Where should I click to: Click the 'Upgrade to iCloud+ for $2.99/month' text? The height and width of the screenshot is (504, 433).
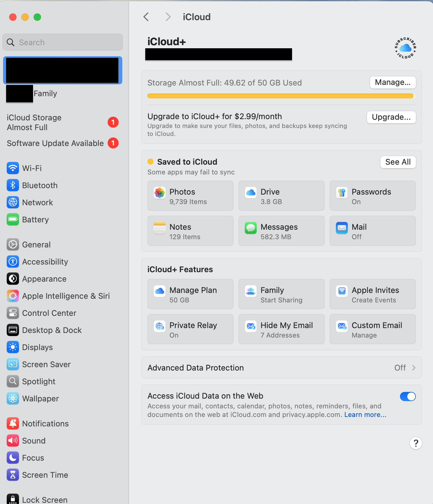[215, 116]
